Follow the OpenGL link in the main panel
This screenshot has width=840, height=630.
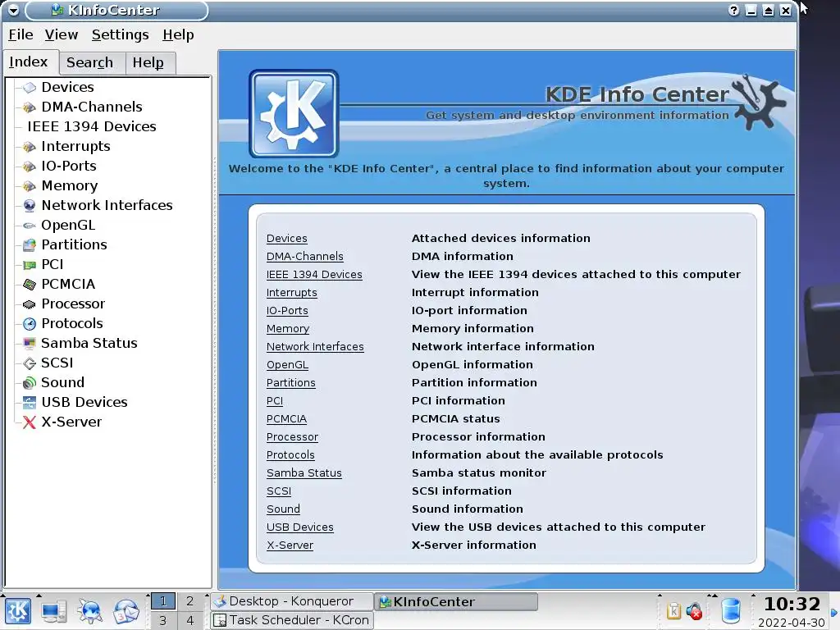(287, 365)
